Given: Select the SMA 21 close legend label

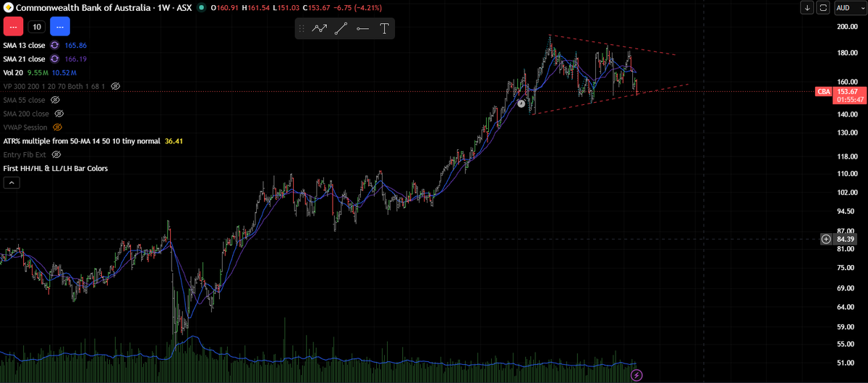Looking at the screenshot, I should pos(24,59).
